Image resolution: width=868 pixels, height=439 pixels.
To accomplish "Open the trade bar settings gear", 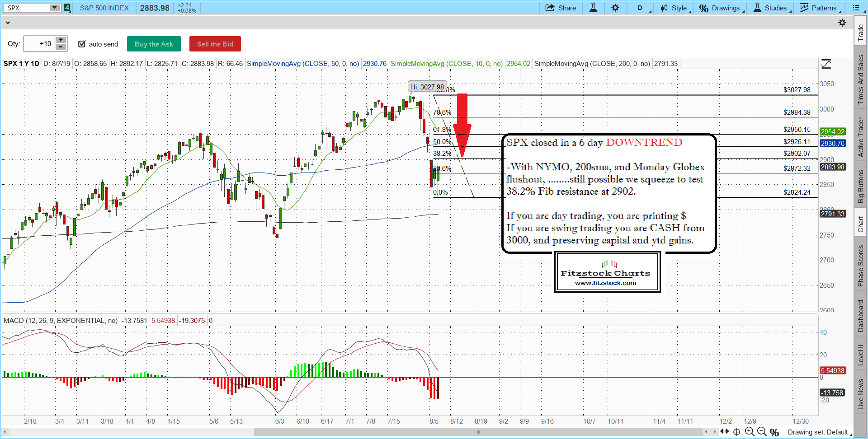I will pyautogui.click(x=842, y=23).
